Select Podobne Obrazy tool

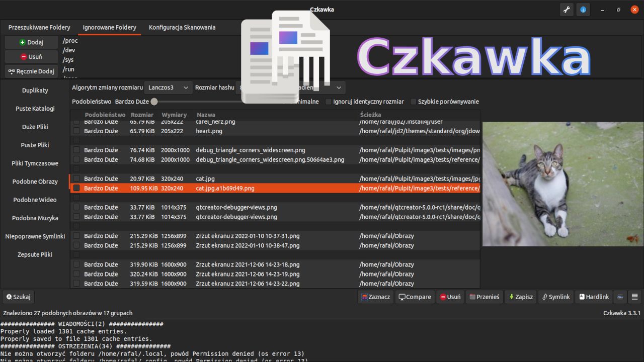[35, 182]
